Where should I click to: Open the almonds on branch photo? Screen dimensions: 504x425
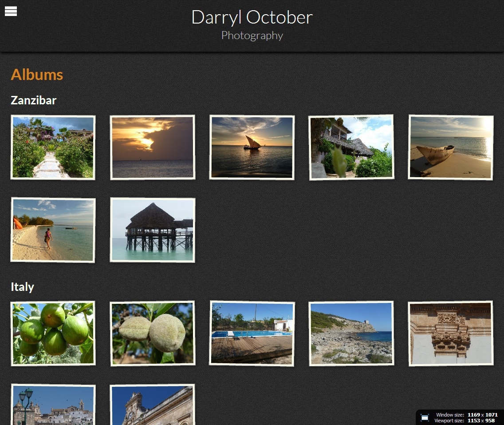point(152,333)
